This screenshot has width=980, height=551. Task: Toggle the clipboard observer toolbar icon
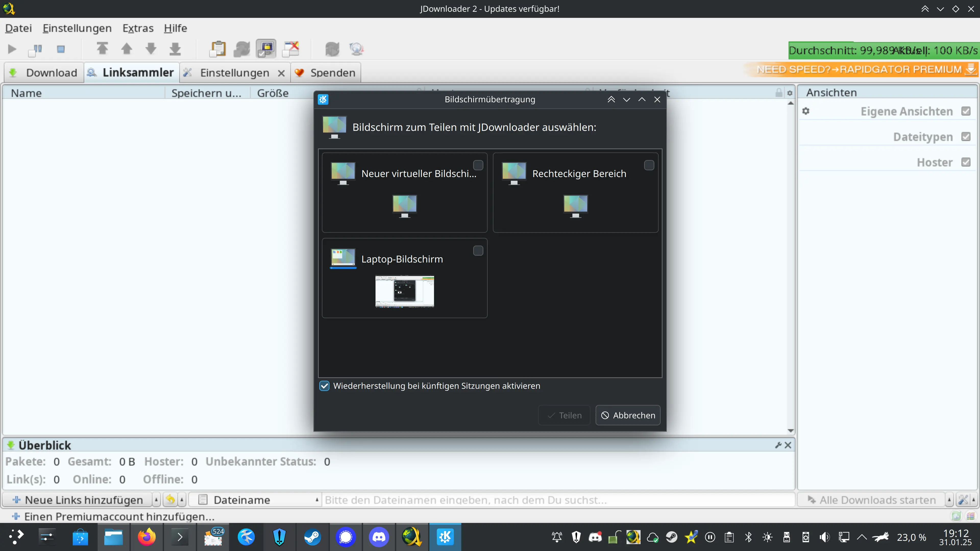218,49
